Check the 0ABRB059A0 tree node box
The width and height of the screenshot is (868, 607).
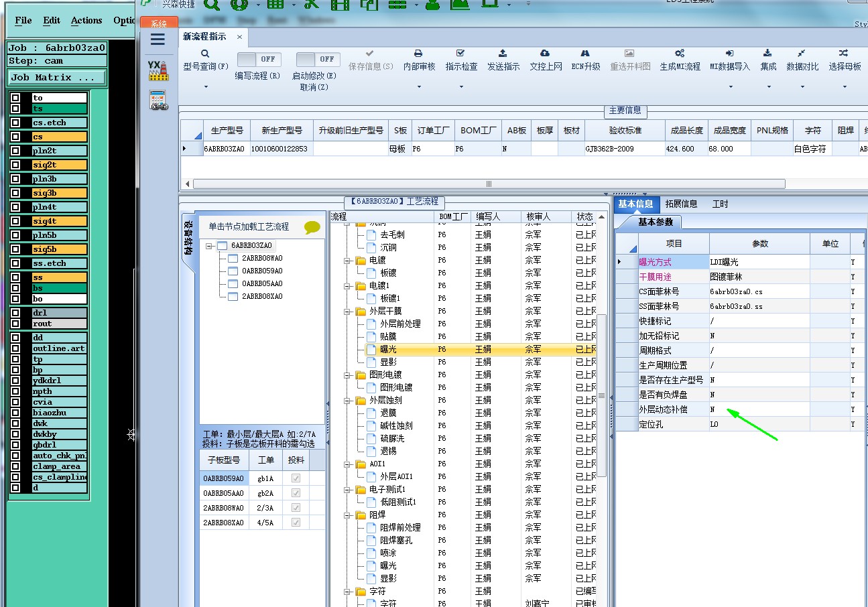click(233, 271)
